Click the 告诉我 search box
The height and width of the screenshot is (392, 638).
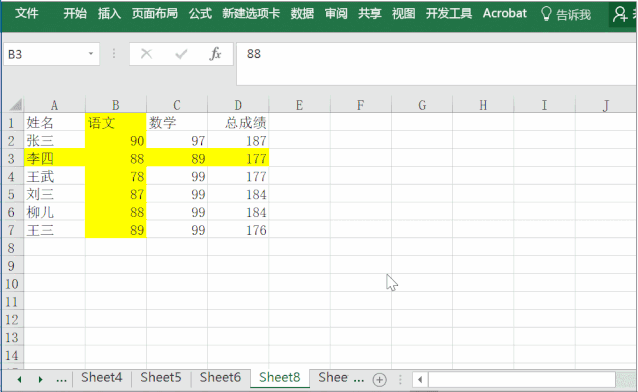click(x=573, y=15)
